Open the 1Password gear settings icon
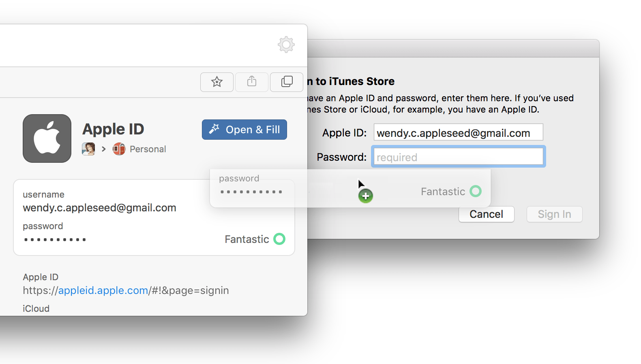Viewport: 641px width, 364px height. [x=286, y=45]
